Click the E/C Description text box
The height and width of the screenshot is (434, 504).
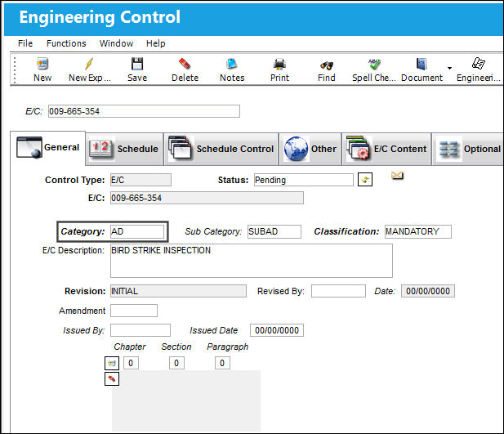tap(252, 261)
